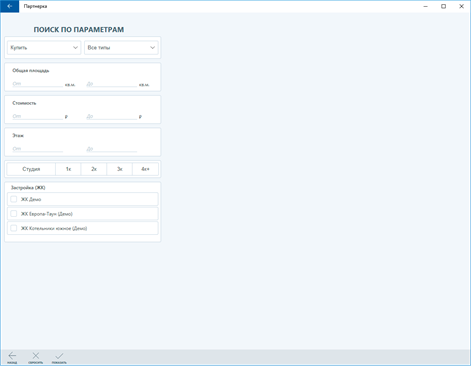Click the Стоимость 'От' price field
471x366 pixels.
37,116
